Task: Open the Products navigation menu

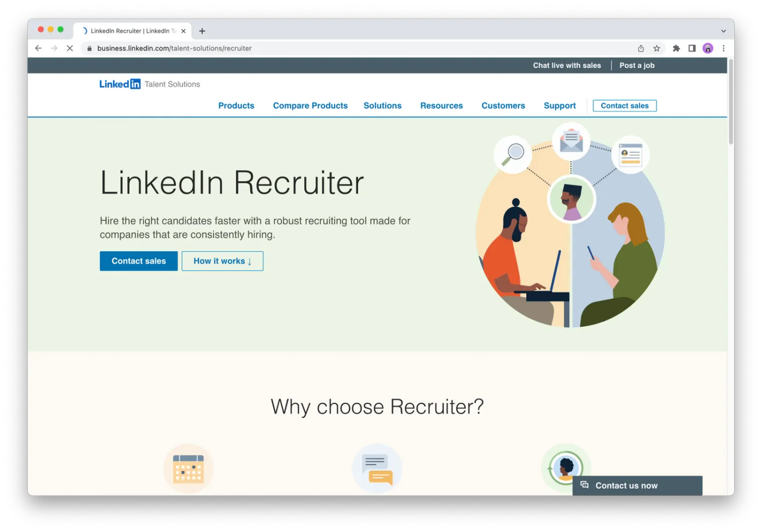Action: point(236,106)
